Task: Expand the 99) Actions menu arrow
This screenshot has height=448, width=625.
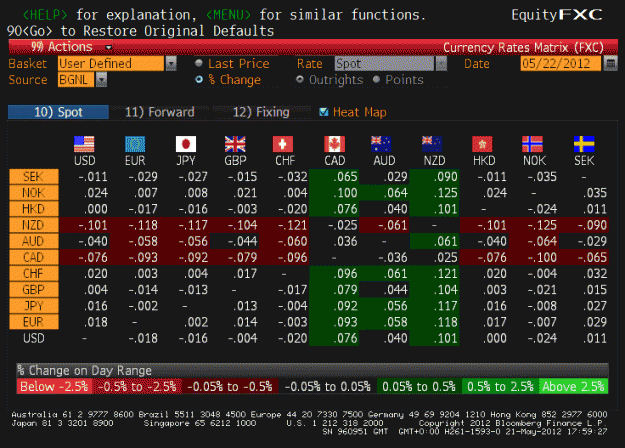Action: coord(108,48)
